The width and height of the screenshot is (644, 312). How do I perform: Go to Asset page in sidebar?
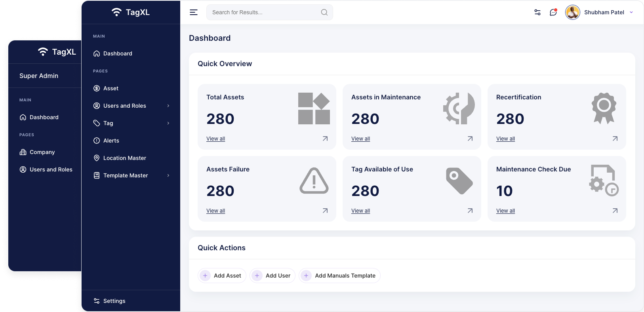(x=111, y=88)
